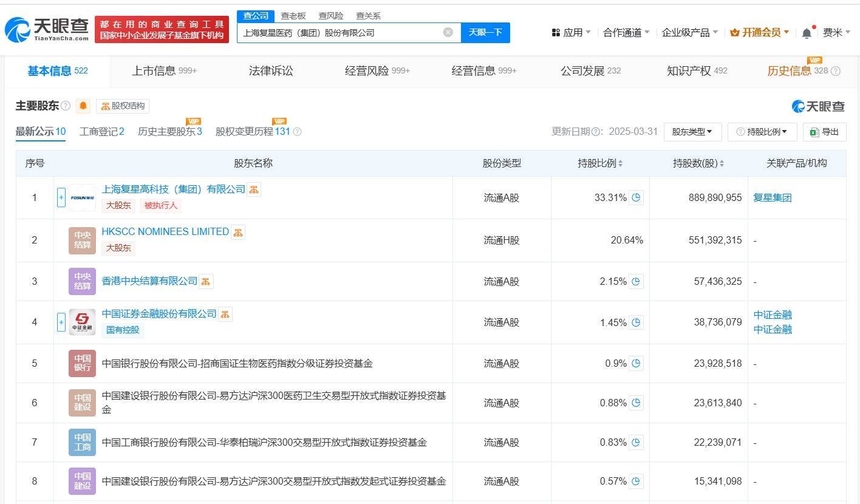The image size is (860, 504).
Task: Open equity structure icon for HKSCC NOMINEES LIMITED
Action: (237, 231)
